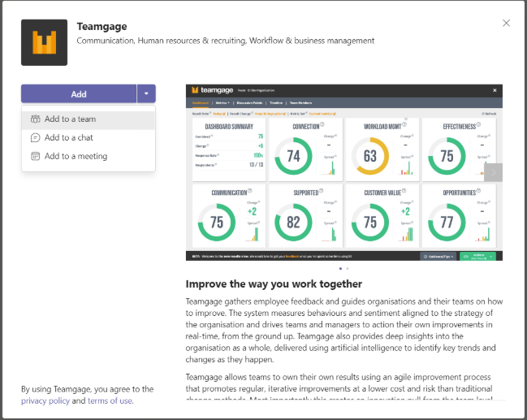
Task: Click the 'Improve the way you work together' heading
Action: tap(274, 284)
